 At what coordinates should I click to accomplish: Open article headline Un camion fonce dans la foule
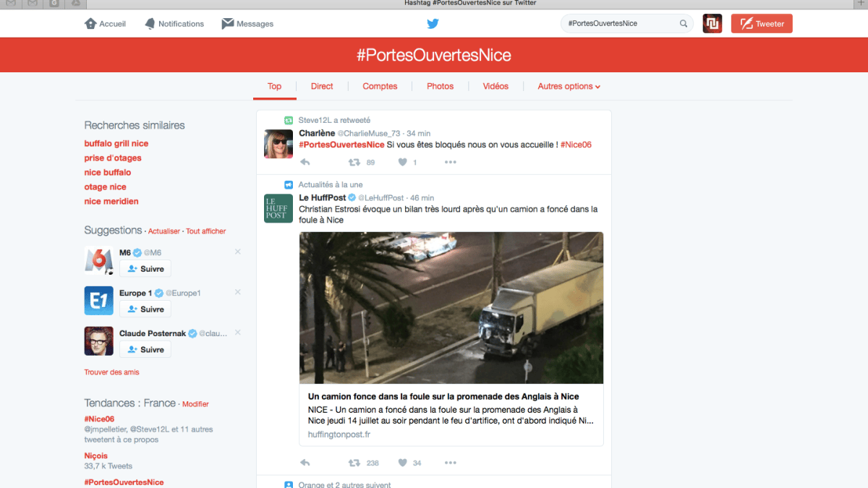point(443,396)
